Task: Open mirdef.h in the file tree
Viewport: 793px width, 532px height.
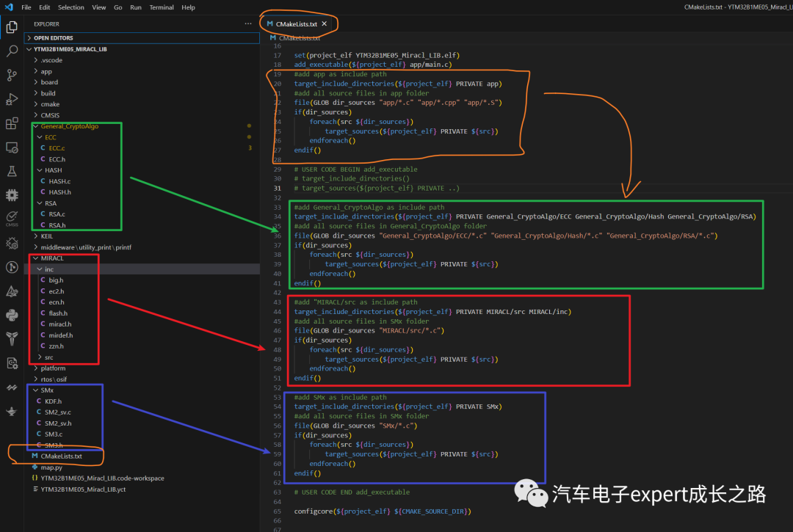Action: [142, 335]
